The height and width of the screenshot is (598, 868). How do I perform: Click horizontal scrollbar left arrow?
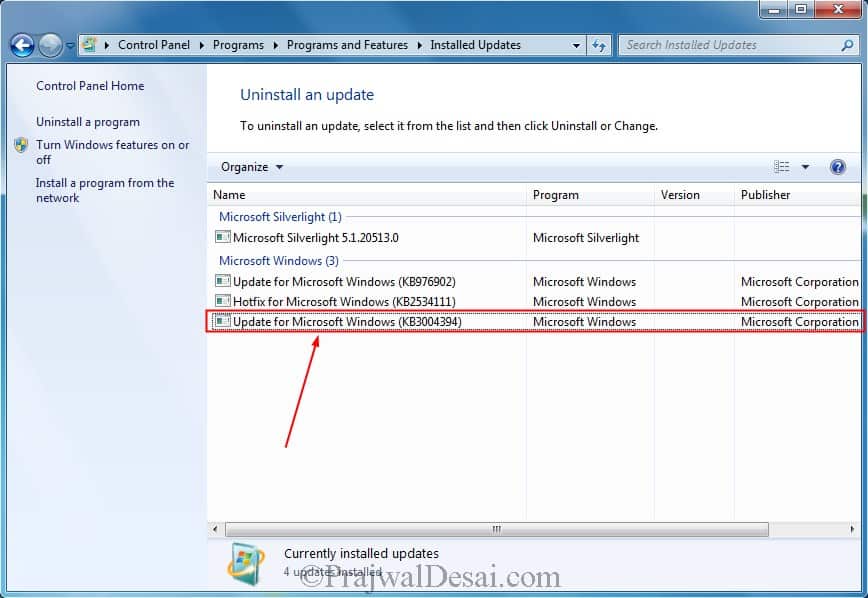pyautogui.click(x=215, y=529)
